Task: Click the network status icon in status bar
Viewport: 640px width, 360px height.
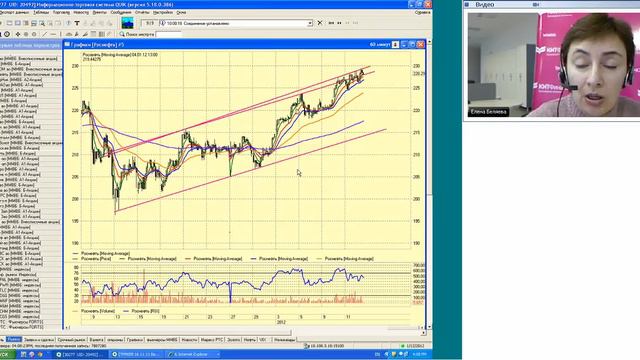Action: point(307,346)
